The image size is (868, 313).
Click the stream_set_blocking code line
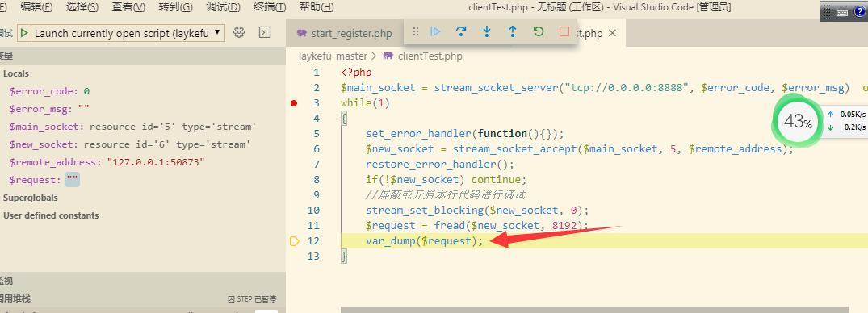(478, 210)
